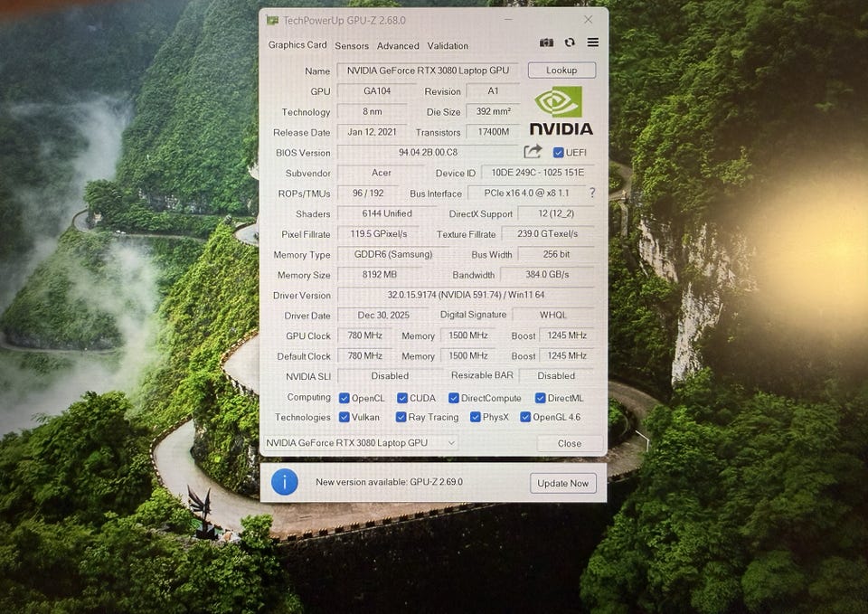This screenshot has height=614, width=868.
Task: Open the GPU selection dropdown
Action: (x=361, y=443)
